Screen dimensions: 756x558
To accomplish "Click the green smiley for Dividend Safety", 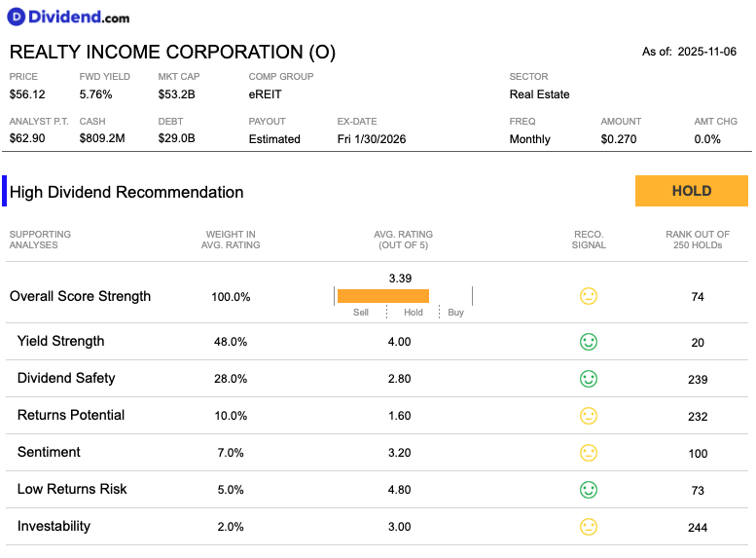I will click(589, 379).
